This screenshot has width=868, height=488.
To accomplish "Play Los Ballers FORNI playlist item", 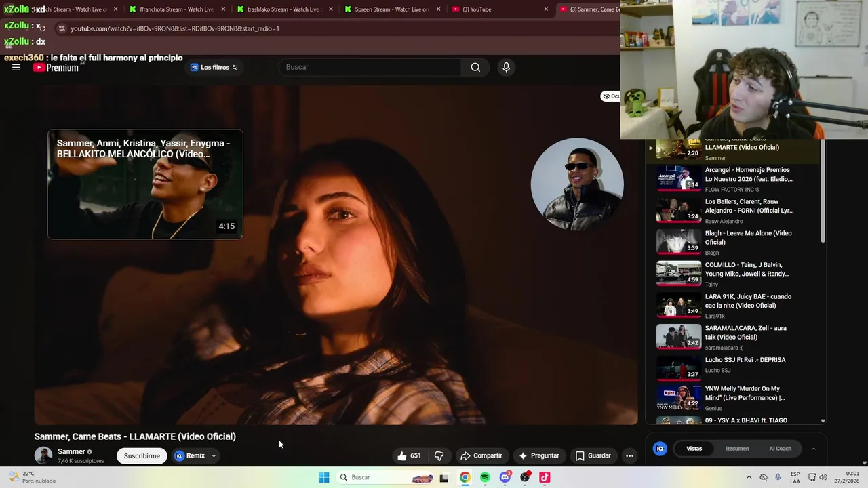I will tap(738, 211).
